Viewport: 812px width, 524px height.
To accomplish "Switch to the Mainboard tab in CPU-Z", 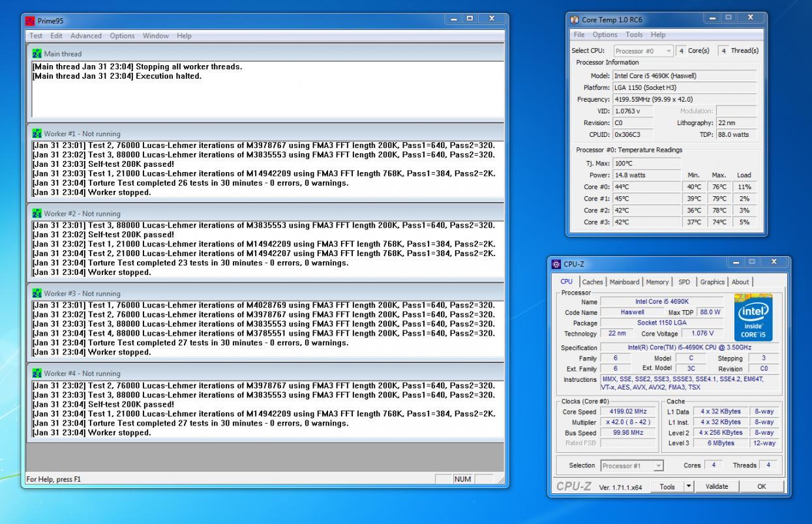I will click(625, 282).
